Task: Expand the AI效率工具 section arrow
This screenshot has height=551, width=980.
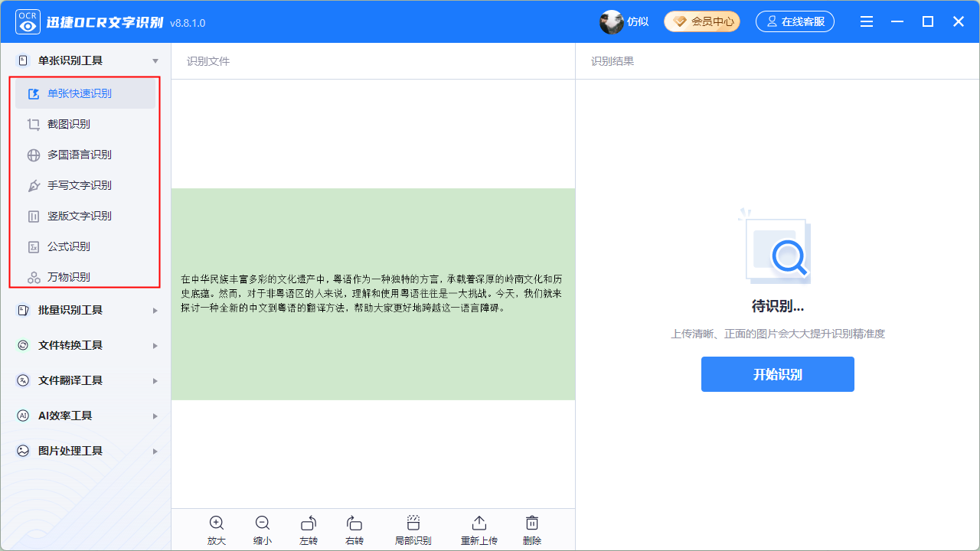Action: click(x=155, y=416)
